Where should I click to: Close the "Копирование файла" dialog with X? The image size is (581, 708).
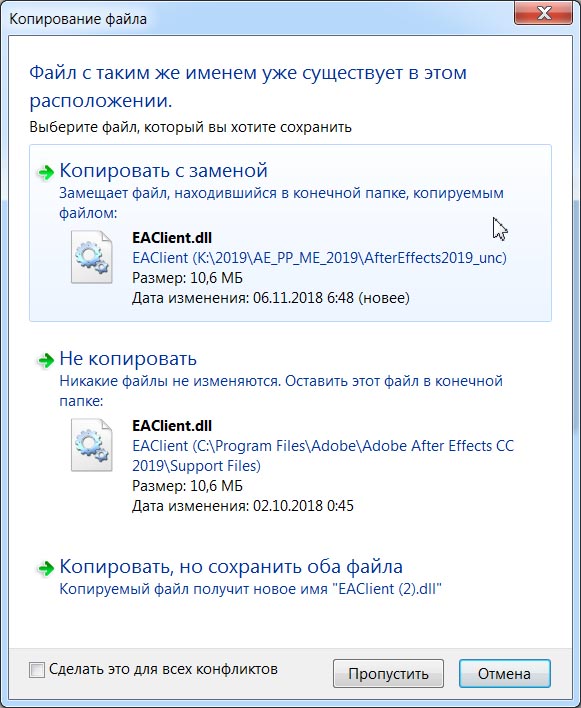[x=544, y=13]
